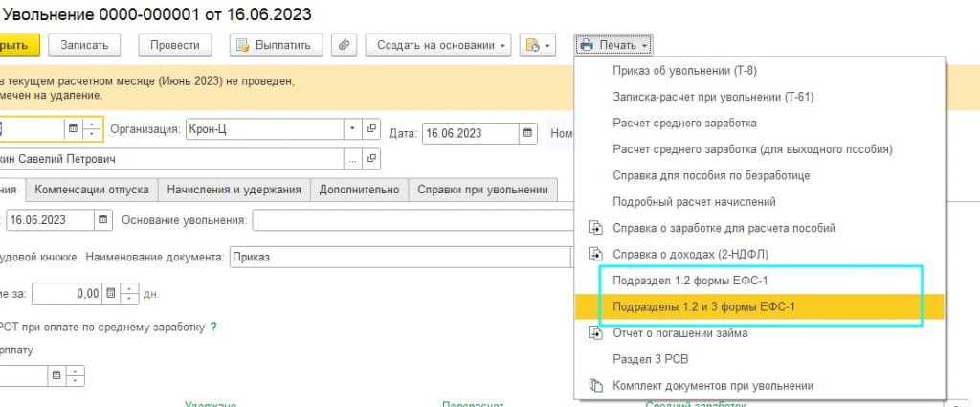
Task: Open the reports icon dropdown beside 'Создать на основании'
Action: [x=537, y=45]
